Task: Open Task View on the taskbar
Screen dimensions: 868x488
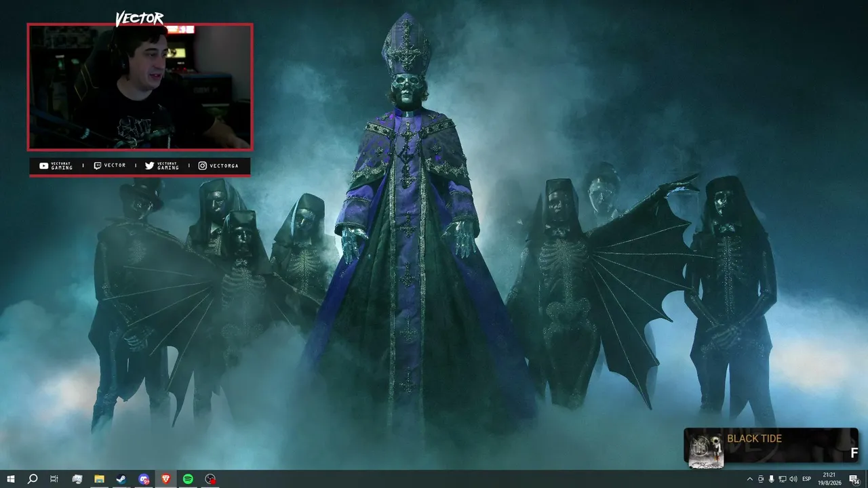Action: (x=54, y=479)
